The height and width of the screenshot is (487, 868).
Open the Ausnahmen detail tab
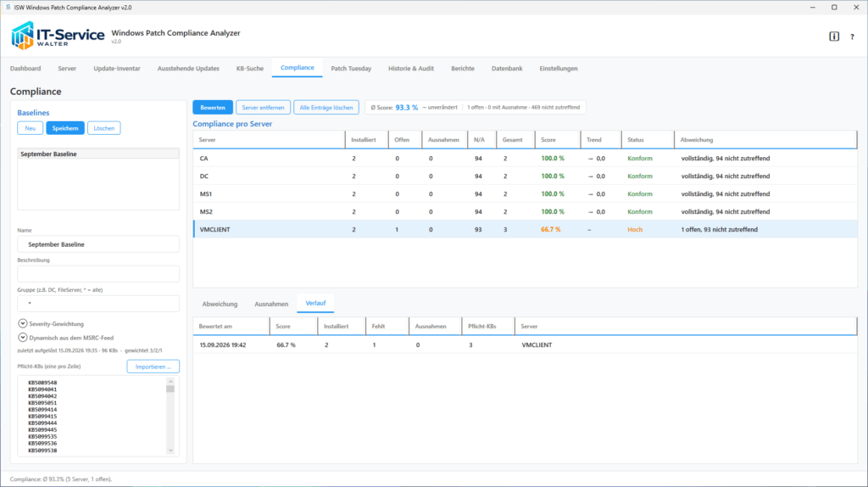tap(271, 305)
